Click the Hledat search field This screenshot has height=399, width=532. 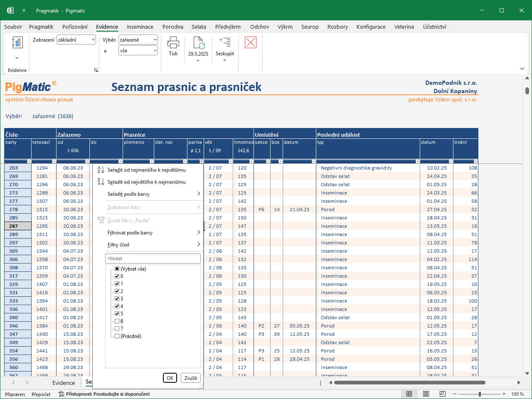coord(153,259)
